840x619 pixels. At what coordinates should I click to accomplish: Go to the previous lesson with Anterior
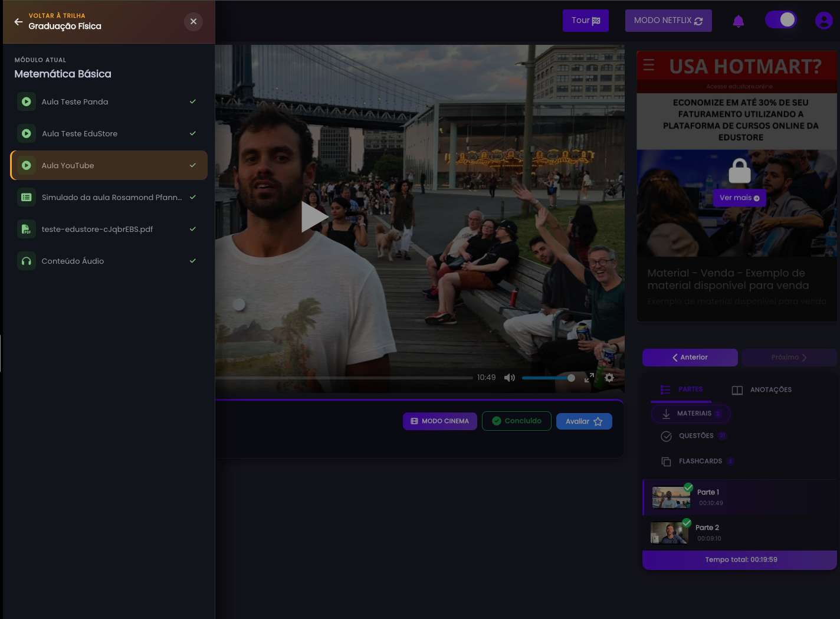point(690,358)
